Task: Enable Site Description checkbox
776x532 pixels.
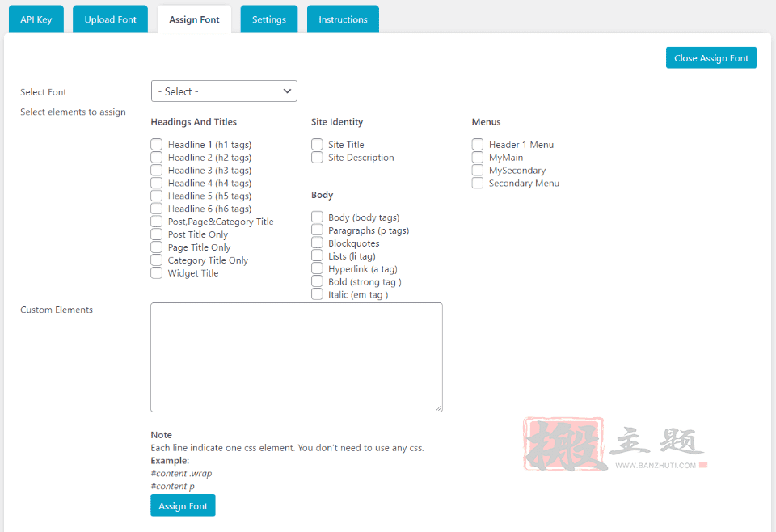Action: coord(317,158)
